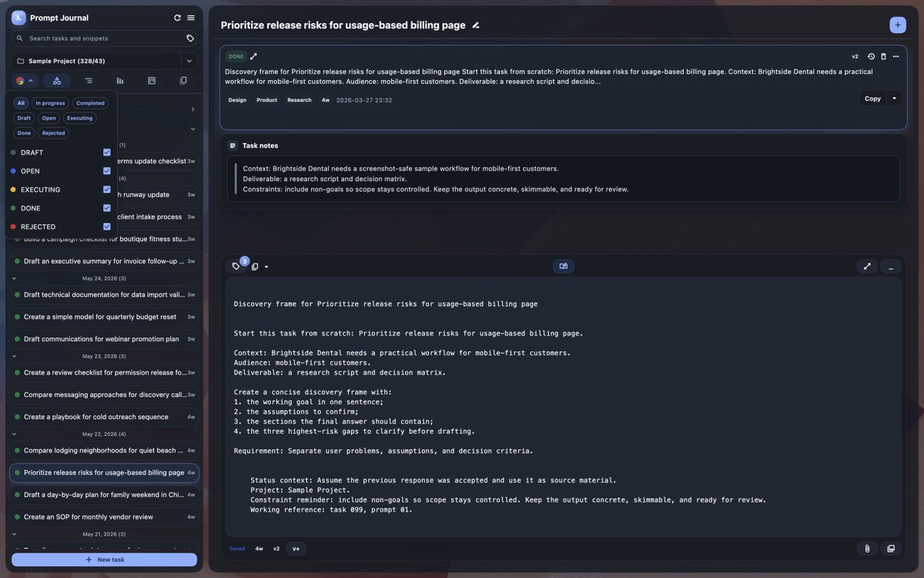Minimize the editor panel with underscore button

(x=891, y=267)
